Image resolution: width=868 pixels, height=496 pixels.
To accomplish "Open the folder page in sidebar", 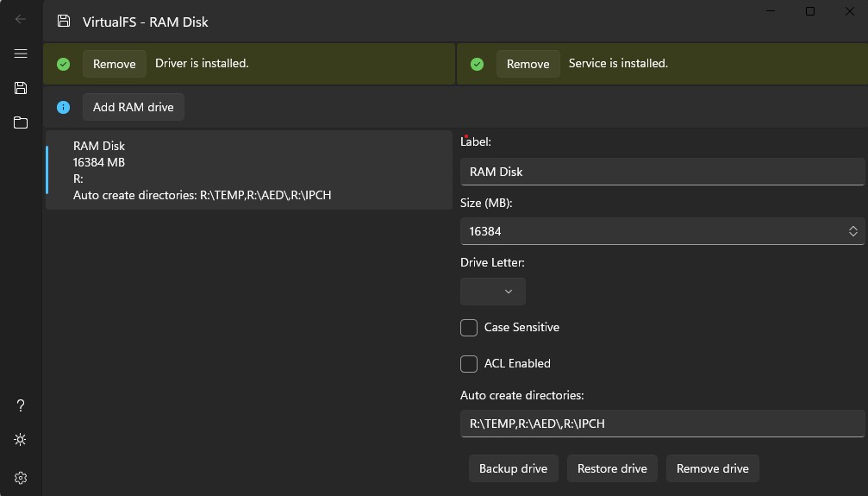I will 21,122.
